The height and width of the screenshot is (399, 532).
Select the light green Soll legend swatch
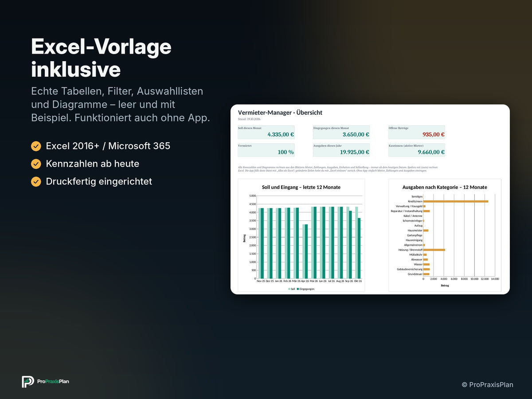pyautogui.click(x=289, y=289)
